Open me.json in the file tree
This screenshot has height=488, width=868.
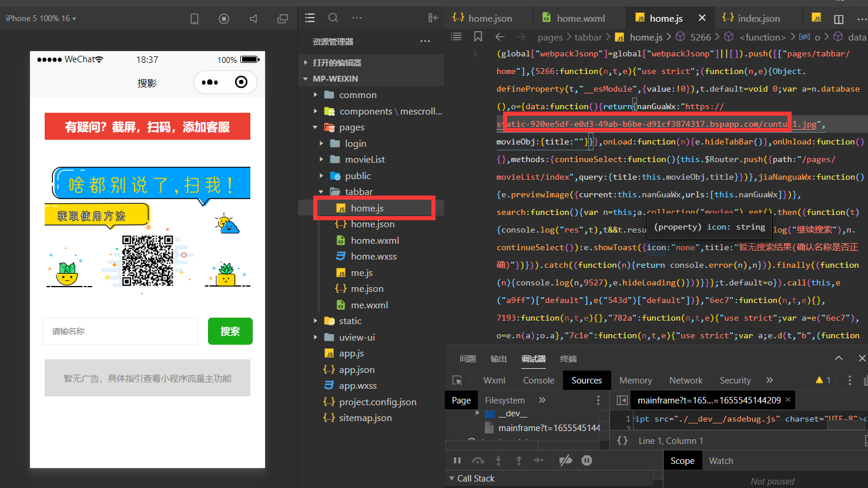tap(367, 289)
